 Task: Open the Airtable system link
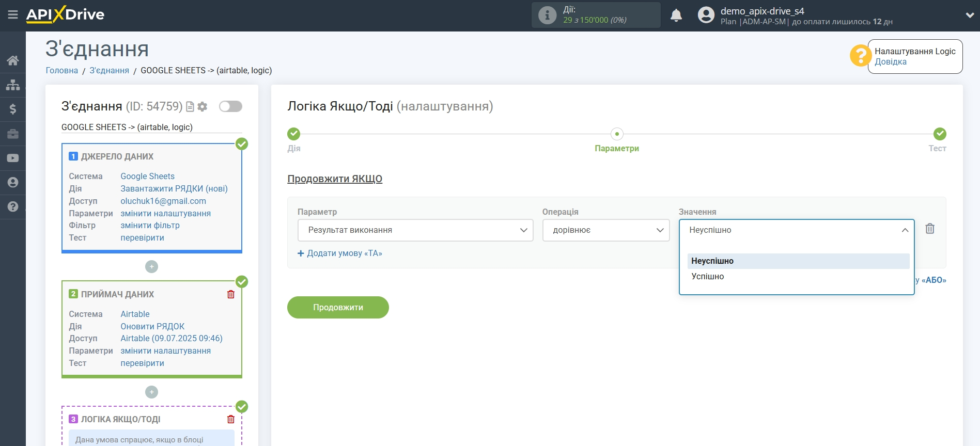[135, 314]
